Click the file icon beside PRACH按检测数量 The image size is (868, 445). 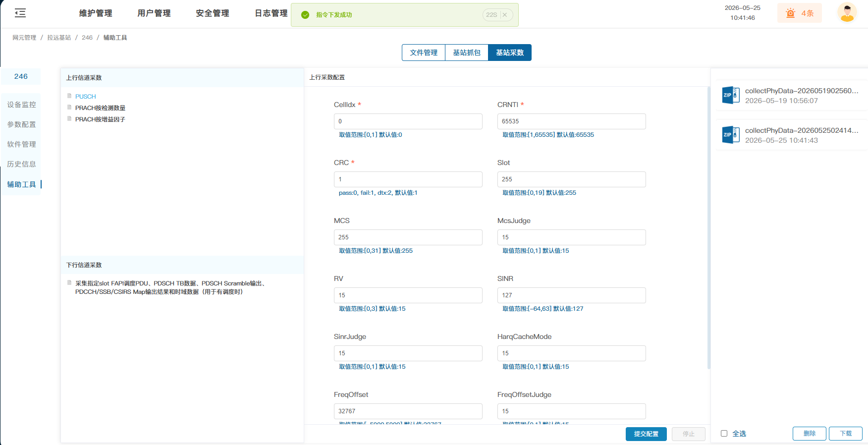pyautogui.click(x=69, y=108)
